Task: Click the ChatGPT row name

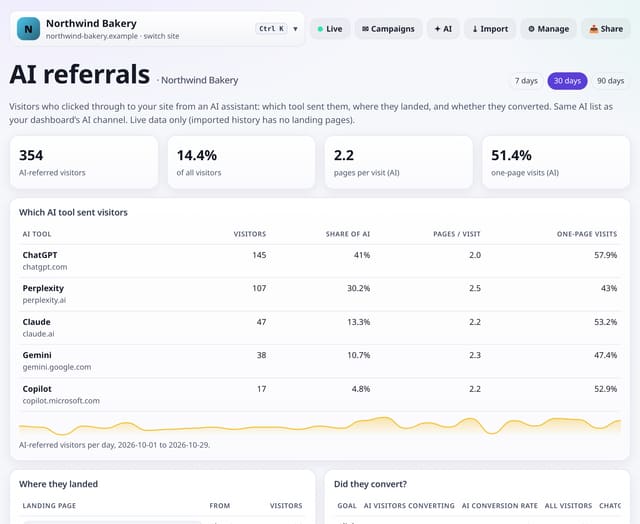Action: click(40, 255)
